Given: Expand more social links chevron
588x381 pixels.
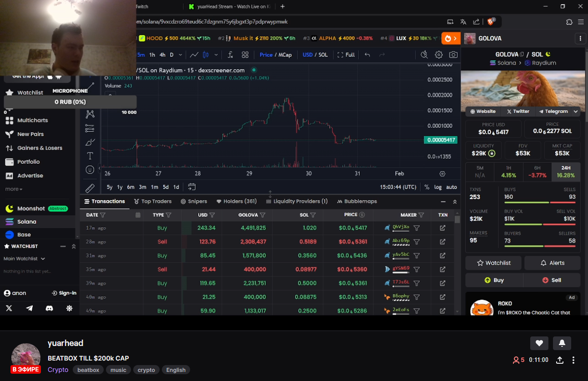Looking at the screenshot, I should (576, 111).
